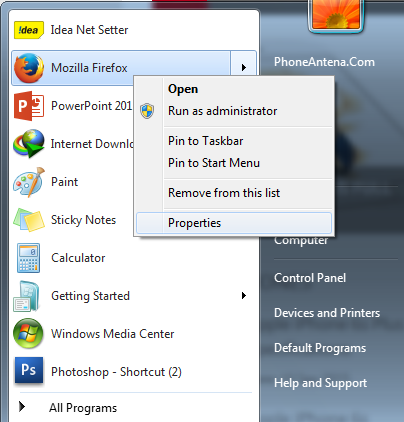Launch Paint from its palette icon
This screenshot has width=404, height=422.
point(29,182)
